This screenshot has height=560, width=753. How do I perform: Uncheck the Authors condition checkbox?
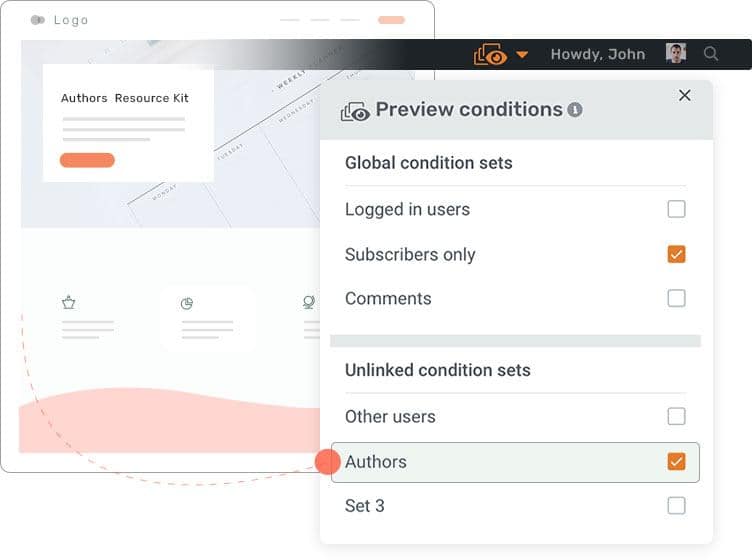(x=676, y=461)
